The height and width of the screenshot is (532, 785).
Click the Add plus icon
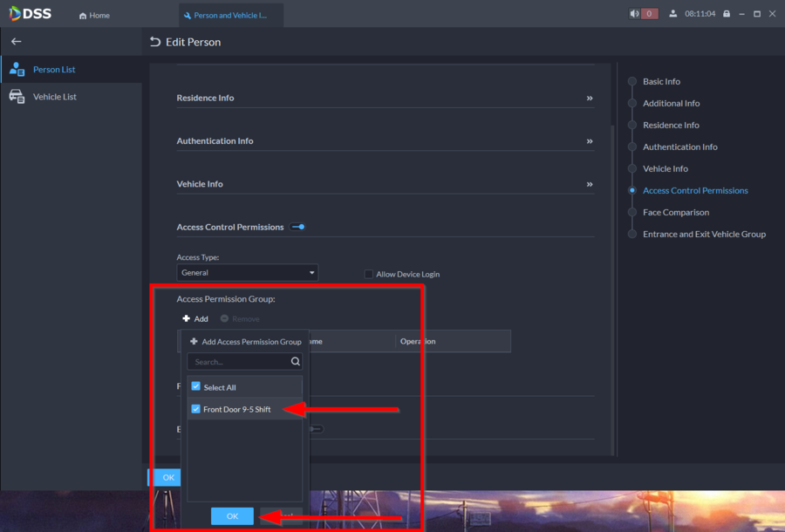pos(187,319)
